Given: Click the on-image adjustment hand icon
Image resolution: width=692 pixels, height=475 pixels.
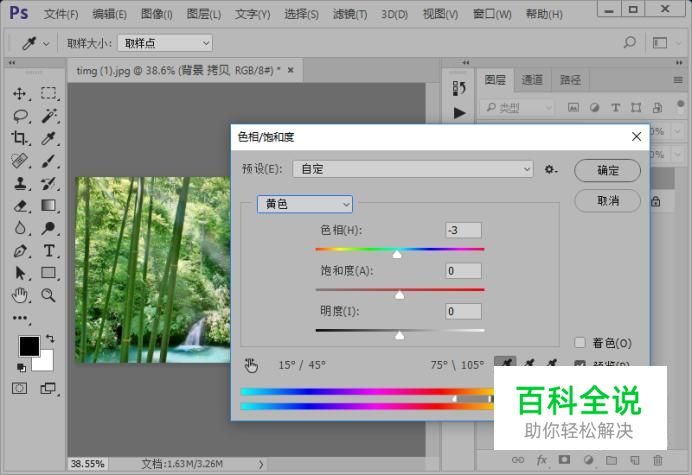Looking at the screenshot, I should (x=252, y=365).
